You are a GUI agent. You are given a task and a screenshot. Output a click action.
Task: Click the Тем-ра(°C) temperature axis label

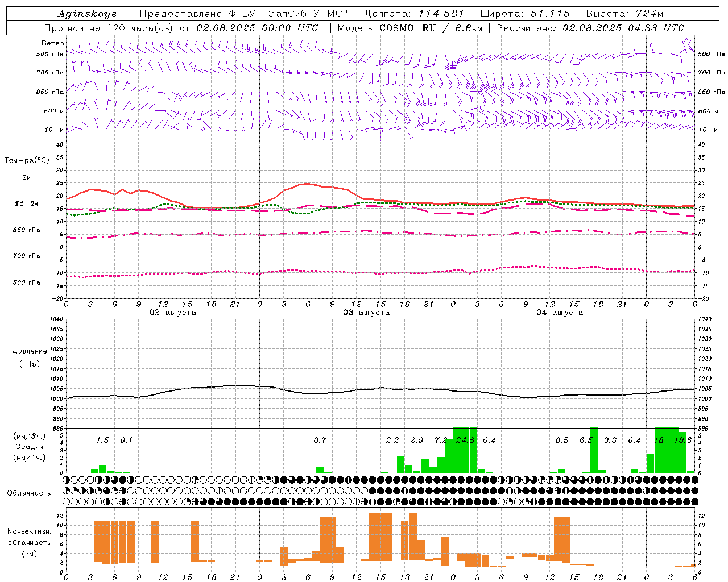point(27,161)
